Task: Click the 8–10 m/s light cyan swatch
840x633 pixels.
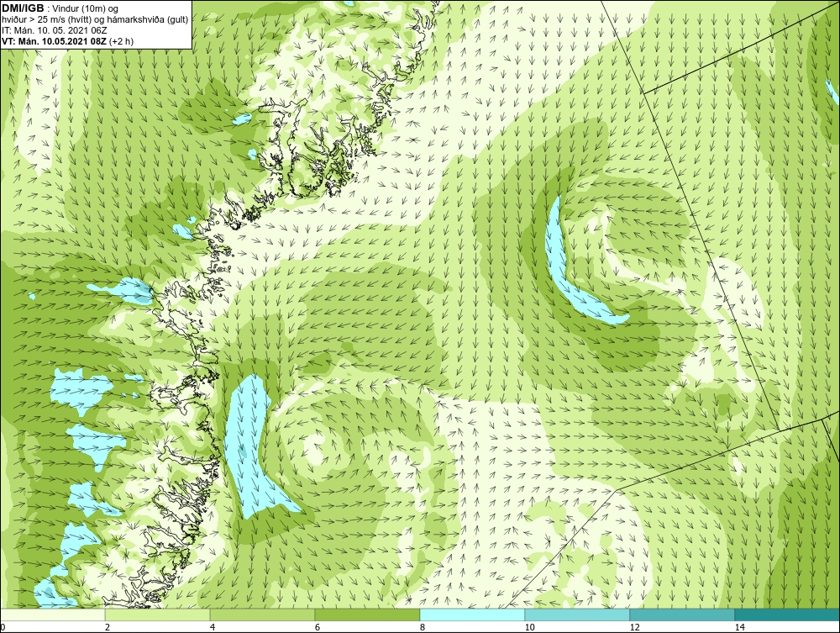Action: point(472,615)
